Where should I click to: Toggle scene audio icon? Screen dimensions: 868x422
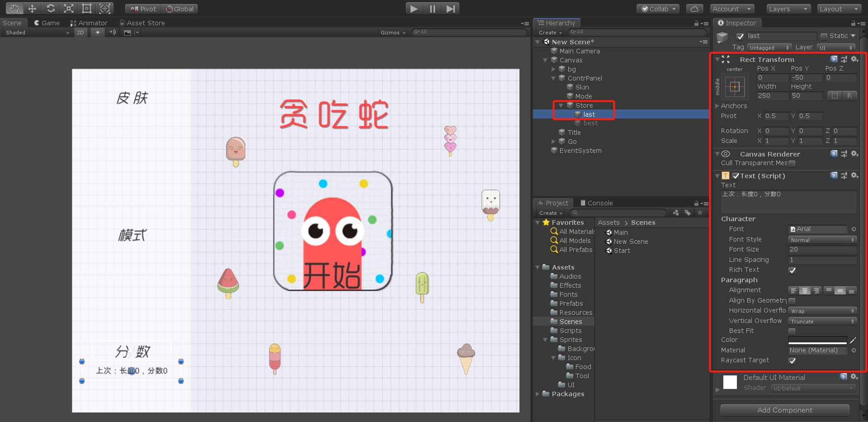click(112, 33)
